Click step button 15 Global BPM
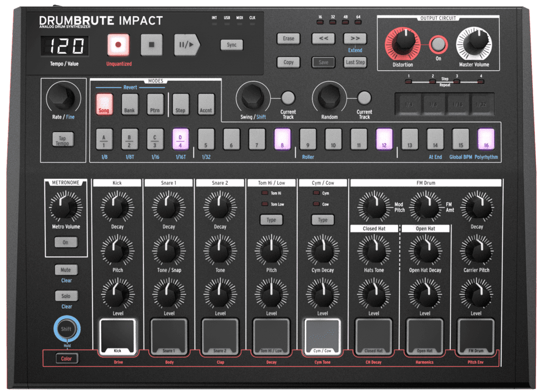The height and width of the screenshot is (392, 540). click(461, 139)
